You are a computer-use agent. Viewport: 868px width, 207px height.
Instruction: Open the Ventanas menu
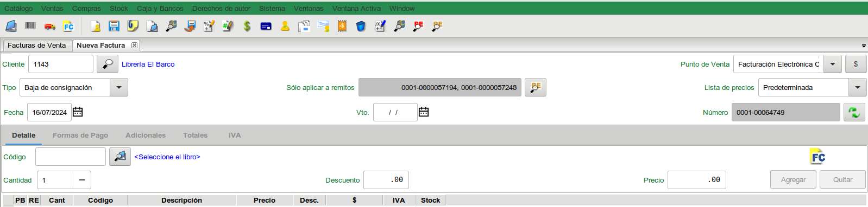coord(309,8)
